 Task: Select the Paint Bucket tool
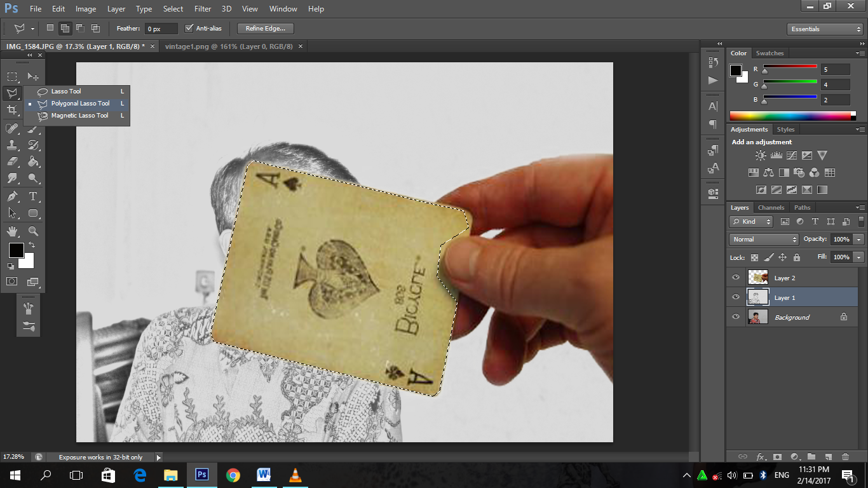click(x=33, y=162)
